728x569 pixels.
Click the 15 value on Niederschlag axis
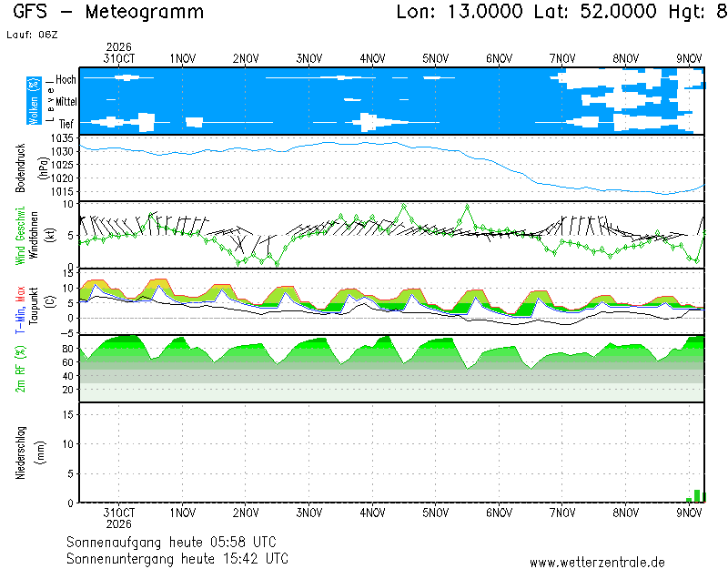68,414
